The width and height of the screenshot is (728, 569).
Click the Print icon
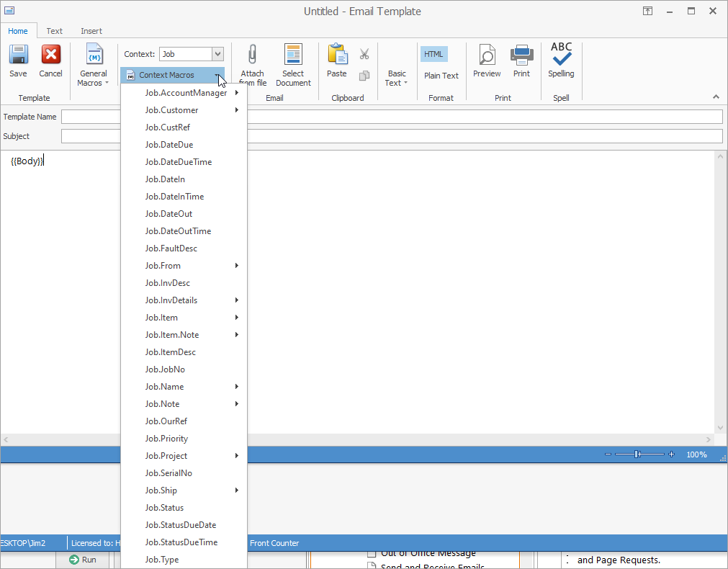coord(521,61)
